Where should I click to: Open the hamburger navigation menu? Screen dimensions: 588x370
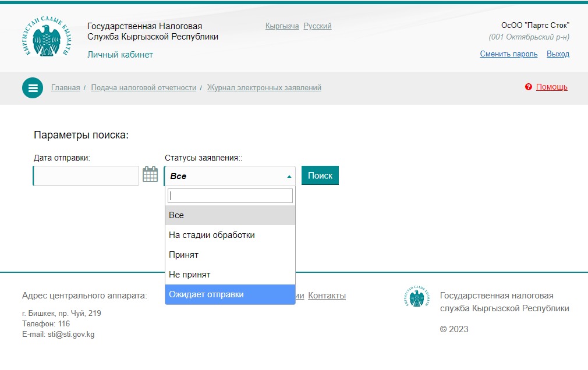click(x=33, y=88)
